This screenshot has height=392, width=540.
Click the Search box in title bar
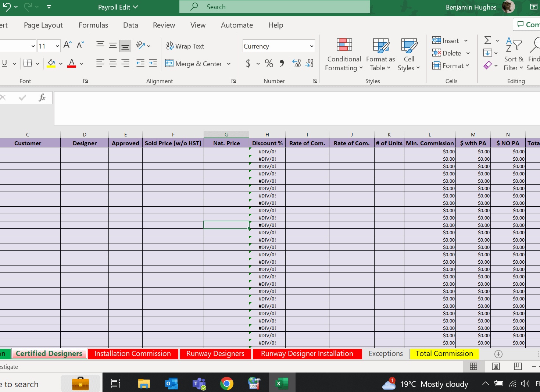(x=275, y=7)
